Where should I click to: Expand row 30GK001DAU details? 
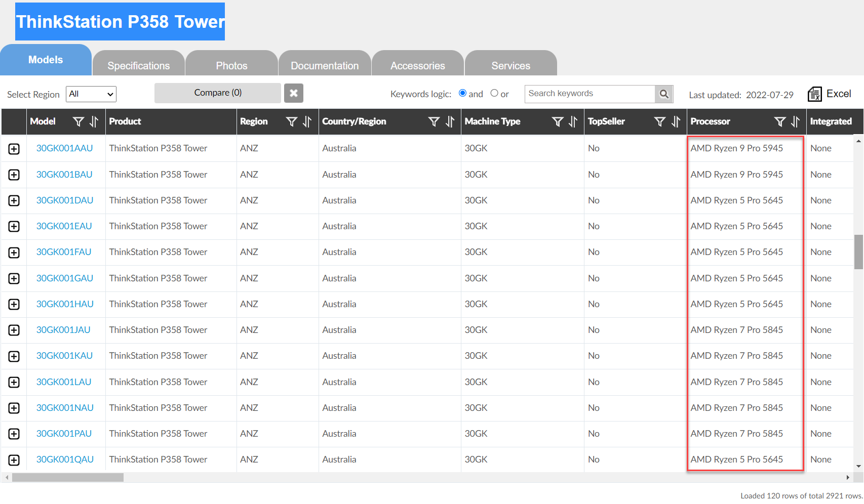14,200
